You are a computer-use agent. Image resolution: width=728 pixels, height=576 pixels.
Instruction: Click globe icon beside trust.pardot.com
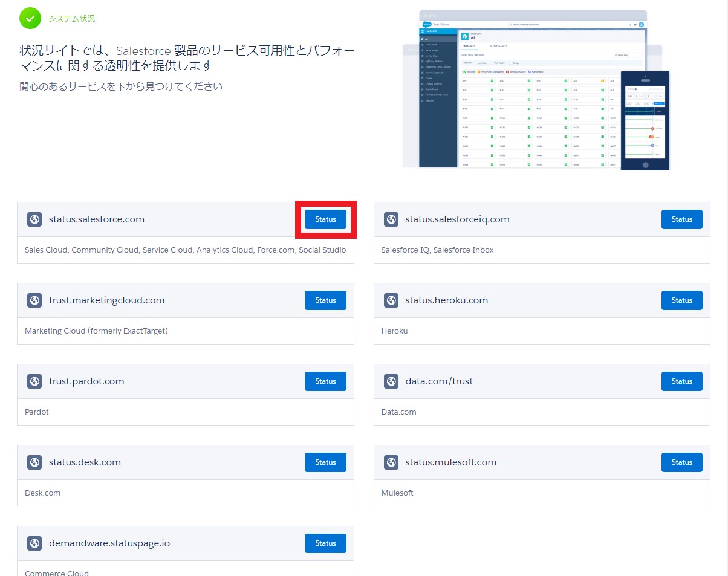point(34,381)
